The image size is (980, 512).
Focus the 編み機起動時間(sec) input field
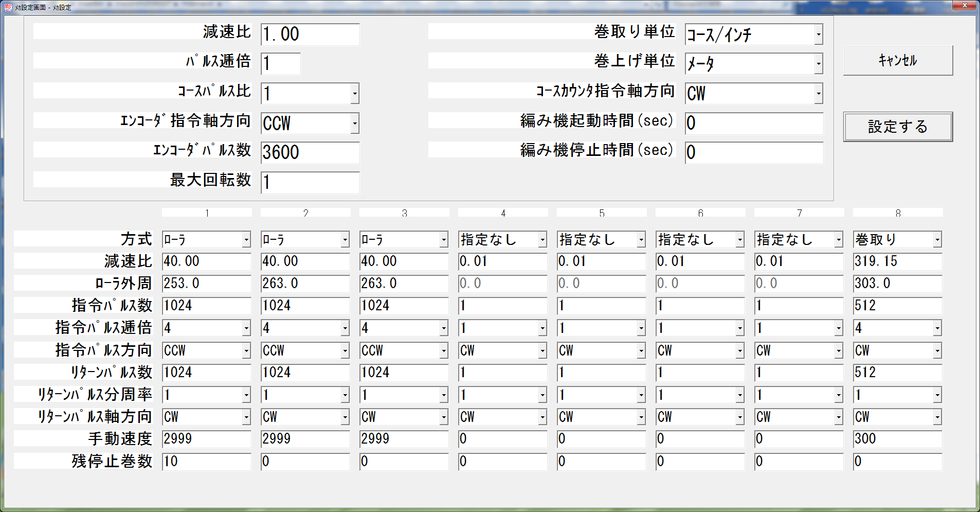pyautogui.click(x=753, y=123)
